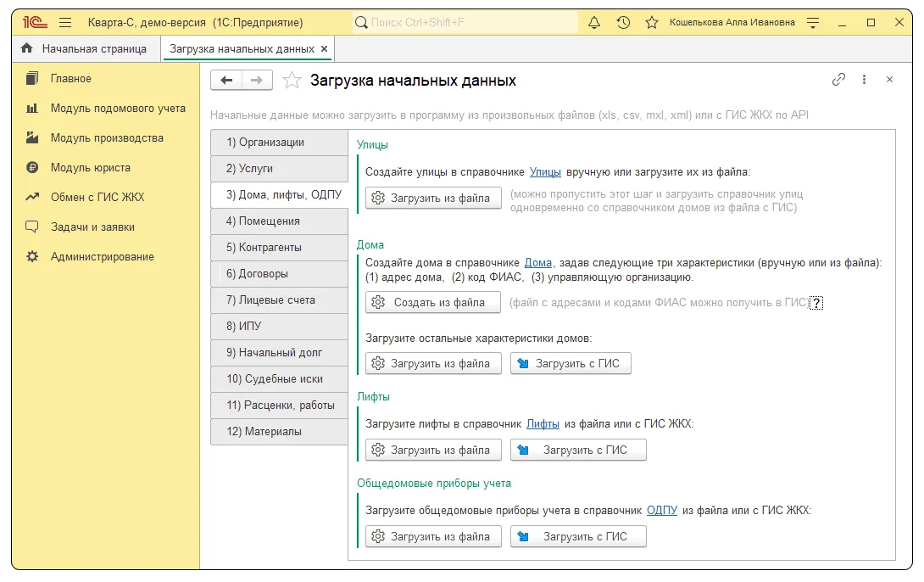
Task: Click the search field Поиск Ctrl+Shift+F
Action: click(x=465, y=22)
